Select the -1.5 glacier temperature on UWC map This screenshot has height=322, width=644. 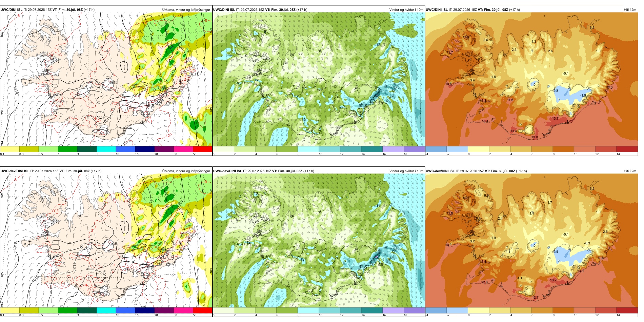click(x=583, y=96)
